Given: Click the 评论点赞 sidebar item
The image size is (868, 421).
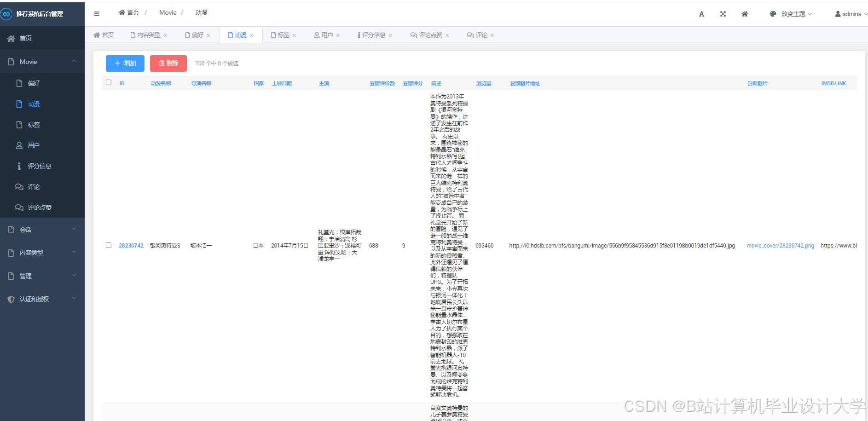Looking at the screenshot, I should [x=39, y=208].
